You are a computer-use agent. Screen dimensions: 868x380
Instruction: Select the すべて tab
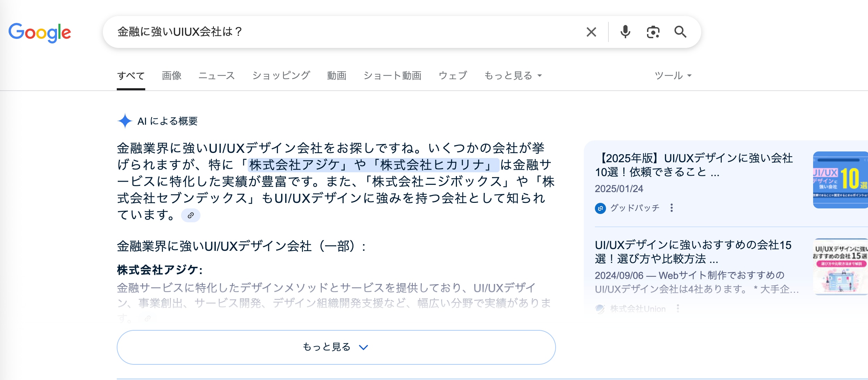tap(131, 76)
